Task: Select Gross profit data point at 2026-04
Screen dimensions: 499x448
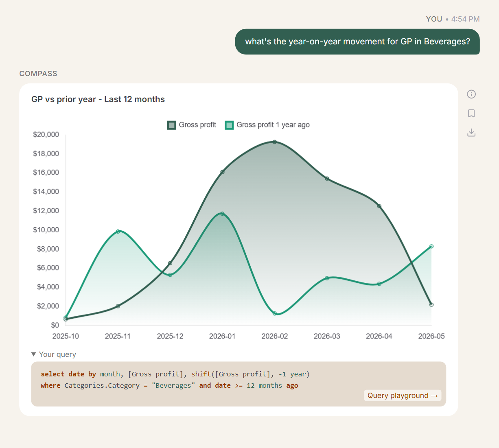Action: tap(379, 206)
